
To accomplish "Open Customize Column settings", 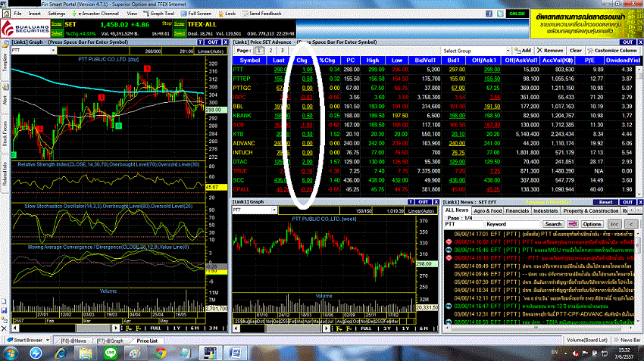I will [612, 51].
